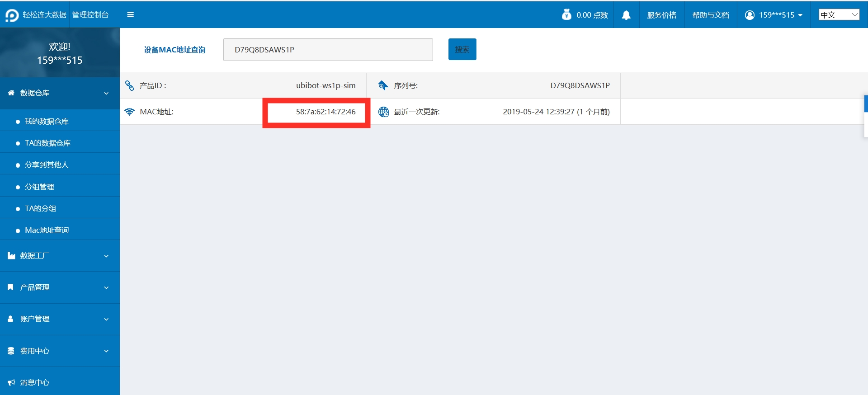This screenshot has height=395, width=868.
Task: Click the megaphone icon beside 消息中心
Action: 11,382
